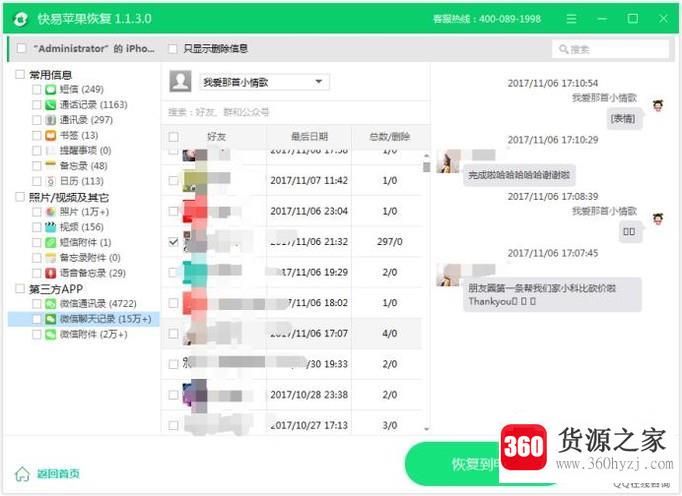
Task: Click friend avatar on the 17:10:29 message
Action: tap(448, 161)
